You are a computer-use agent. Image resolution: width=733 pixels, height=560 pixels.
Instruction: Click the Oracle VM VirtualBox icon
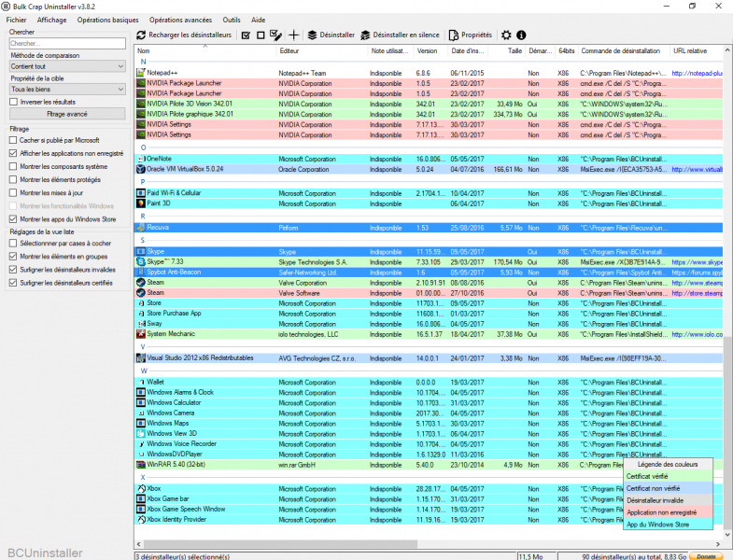141,169
